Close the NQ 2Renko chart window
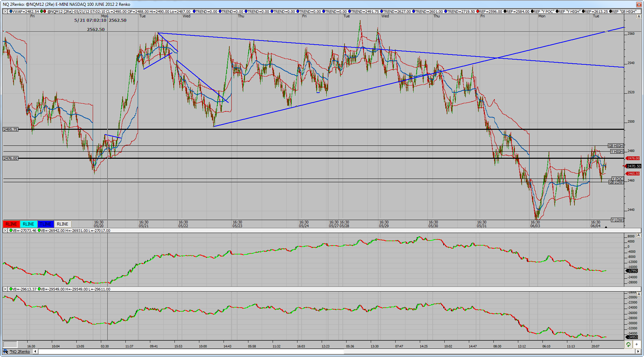The height and width of the screenshot is (357, 644). point(639,4)
